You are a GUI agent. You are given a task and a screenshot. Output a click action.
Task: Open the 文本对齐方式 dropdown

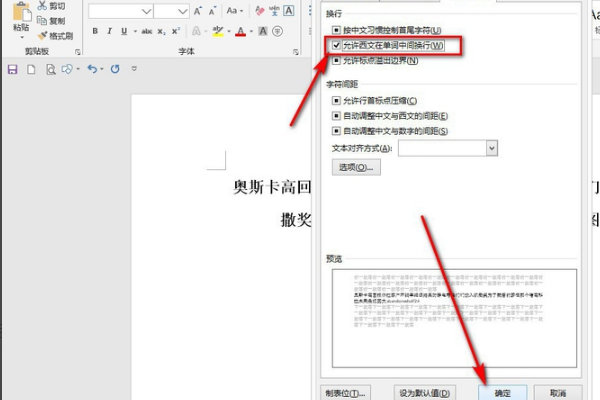tap(491, 147)
